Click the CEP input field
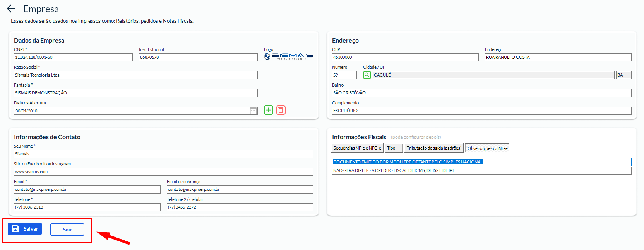 tap(405, 57)
